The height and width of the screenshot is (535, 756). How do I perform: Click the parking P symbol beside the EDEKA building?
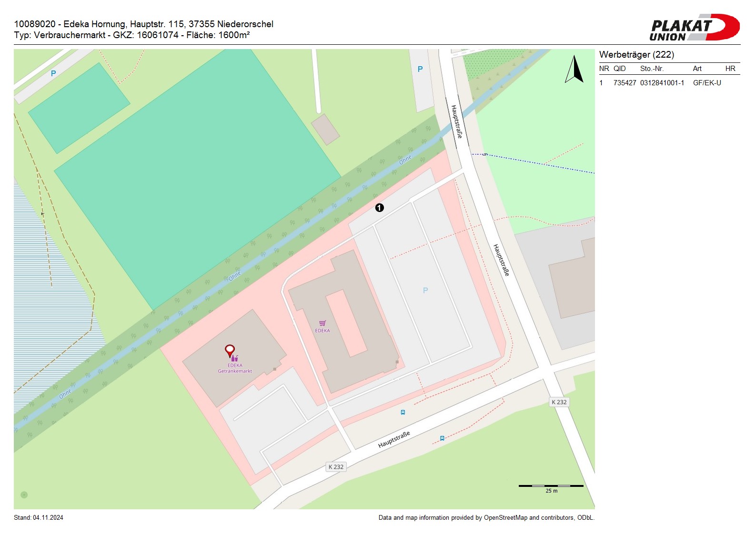425,290
